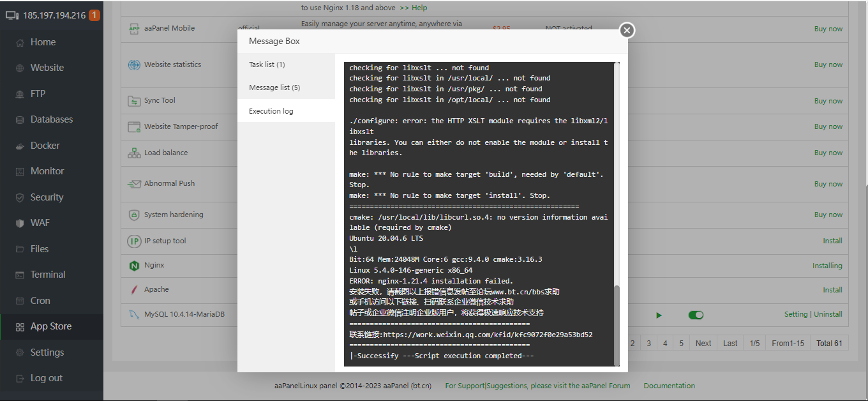Click the Security shield icon

(x=19, y=198)
